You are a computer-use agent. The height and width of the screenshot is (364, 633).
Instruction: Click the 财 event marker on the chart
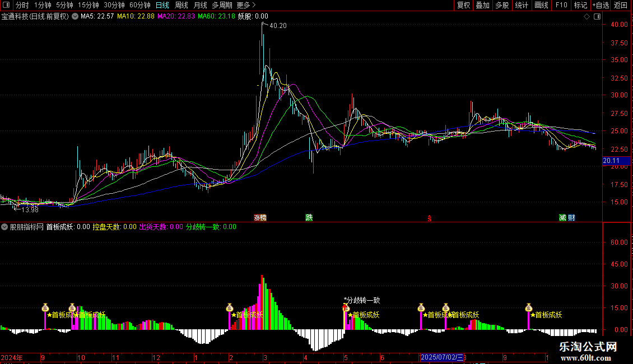coord(571,217)
